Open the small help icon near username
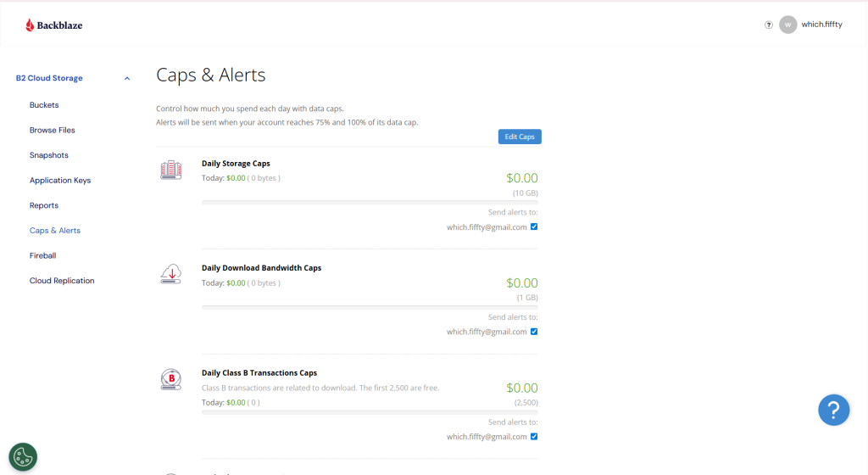Image resolution: width=868 pixels, height=475 pixels. pos(768,25)
